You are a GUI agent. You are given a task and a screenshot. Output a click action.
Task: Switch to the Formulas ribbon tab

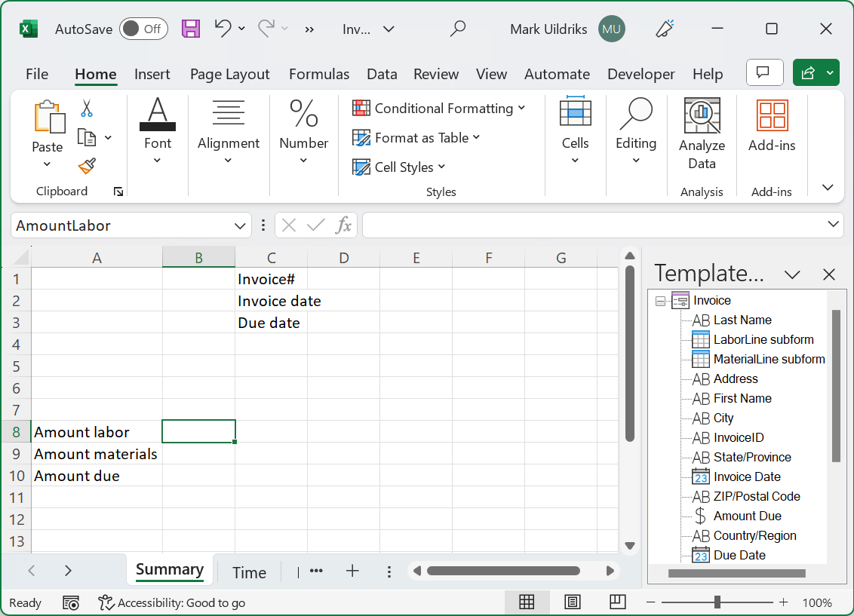318,74
